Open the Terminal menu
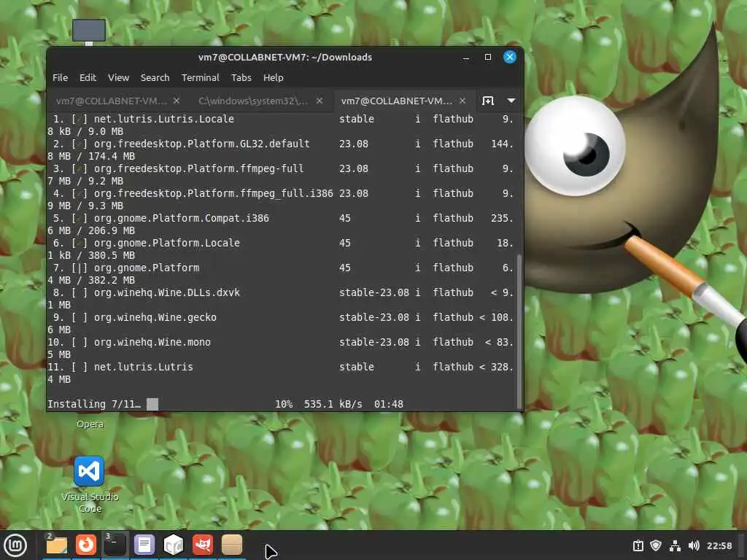The image size is (747, 560). click(x=200, y=77)
